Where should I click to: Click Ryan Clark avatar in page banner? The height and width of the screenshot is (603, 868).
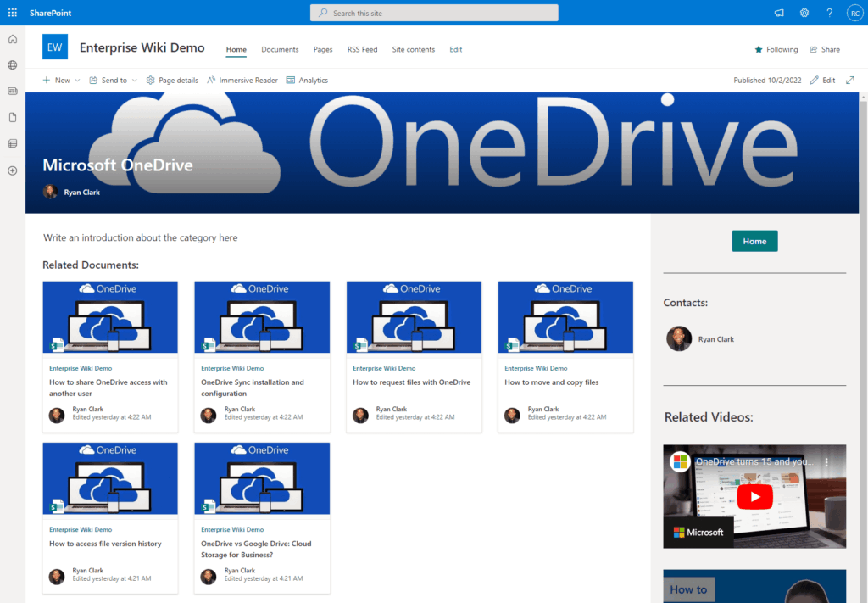tap(50, 192)
